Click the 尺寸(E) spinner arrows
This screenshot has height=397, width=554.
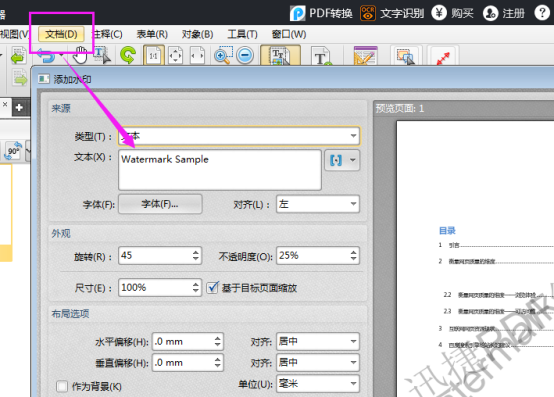point(196,288)
